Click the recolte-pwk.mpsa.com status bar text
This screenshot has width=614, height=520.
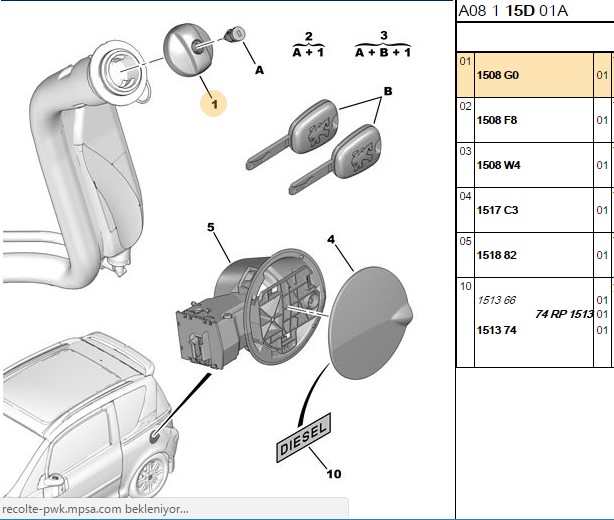point(96,509)
